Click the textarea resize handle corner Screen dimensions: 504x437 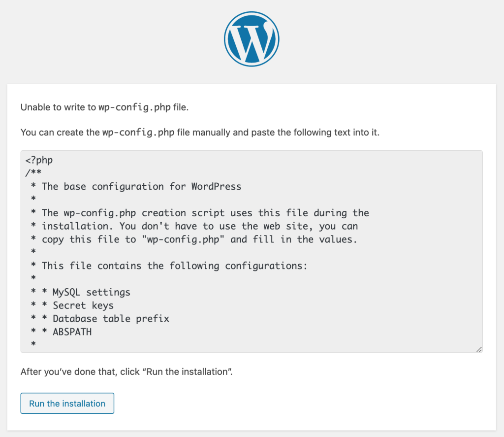(479, 349)
